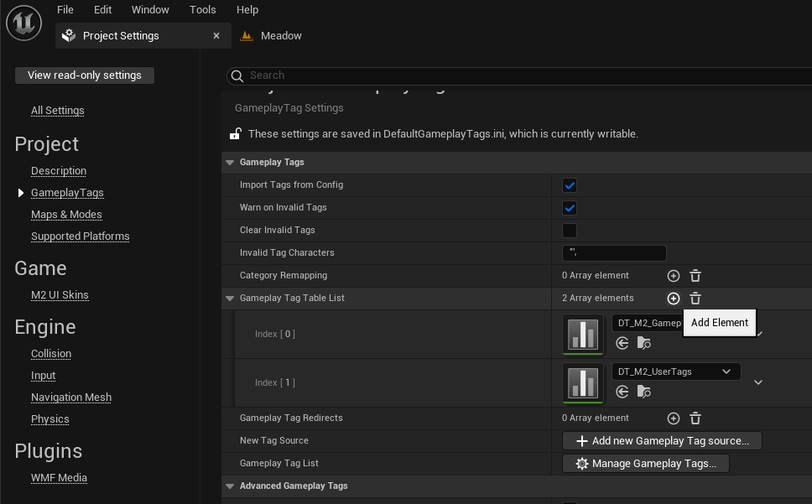Collapse the Gameplay Tag Table List row
812x504 pixels.
click(230, 299)
